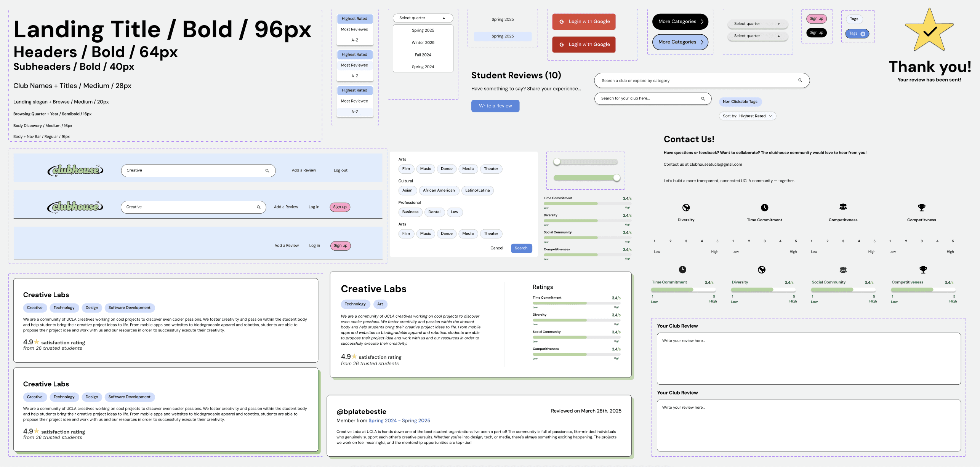Click search icon in navbar beside Log out
The image size is (980, 467).
[267, 171]
